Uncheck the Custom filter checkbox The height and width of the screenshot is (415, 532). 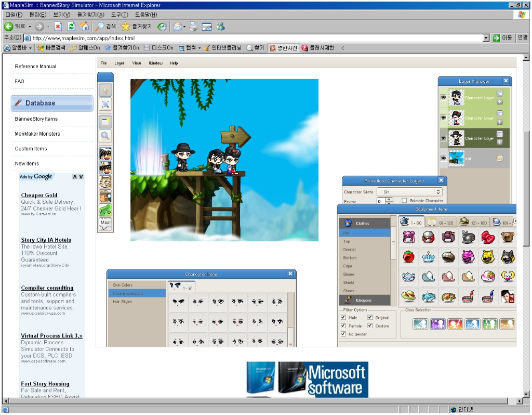click(x=370, y=326)
